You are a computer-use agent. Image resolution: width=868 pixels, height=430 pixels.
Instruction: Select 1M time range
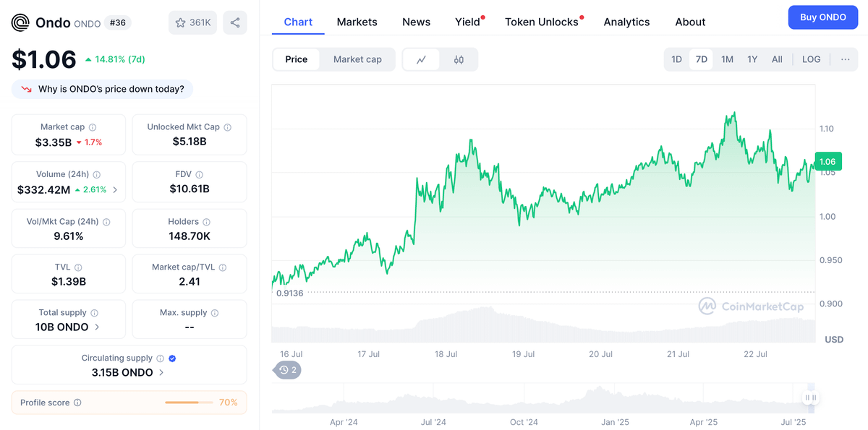coord(727,59)
